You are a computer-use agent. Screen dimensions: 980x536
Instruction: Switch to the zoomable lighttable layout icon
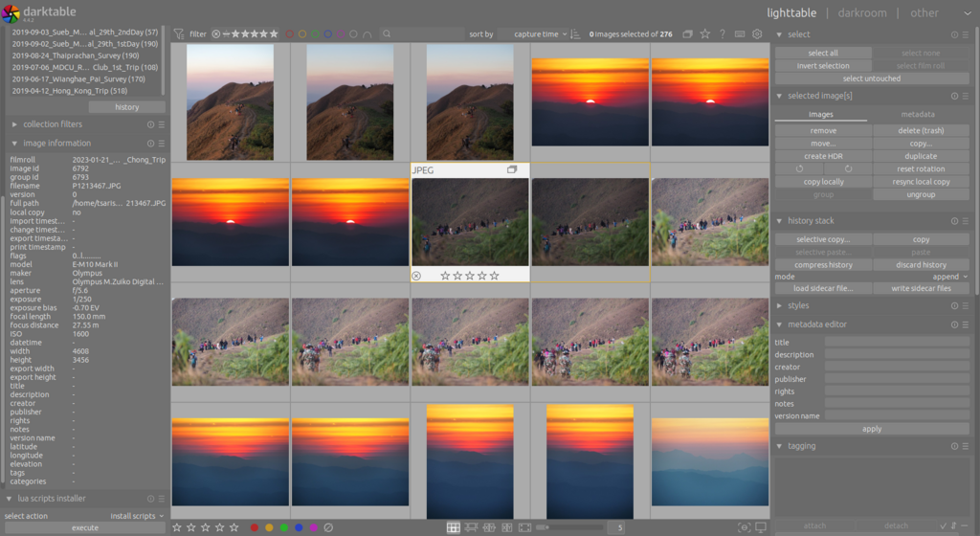[471, 528]
